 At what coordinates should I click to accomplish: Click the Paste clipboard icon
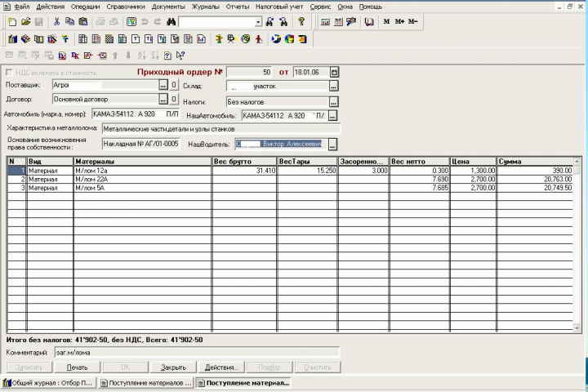pyautogui.click(x=82, y=22)
